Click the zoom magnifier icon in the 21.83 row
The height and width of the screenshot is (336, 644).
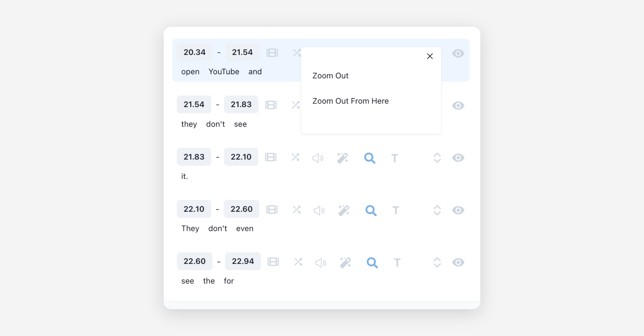(x=369, y=158)
